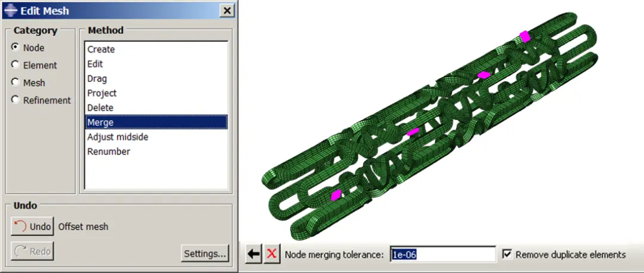Image resolution: width=644 pixels, height=273 pixels.
Task: Toggle Remove duplicate elements checkbox
Action: point(507,254)
